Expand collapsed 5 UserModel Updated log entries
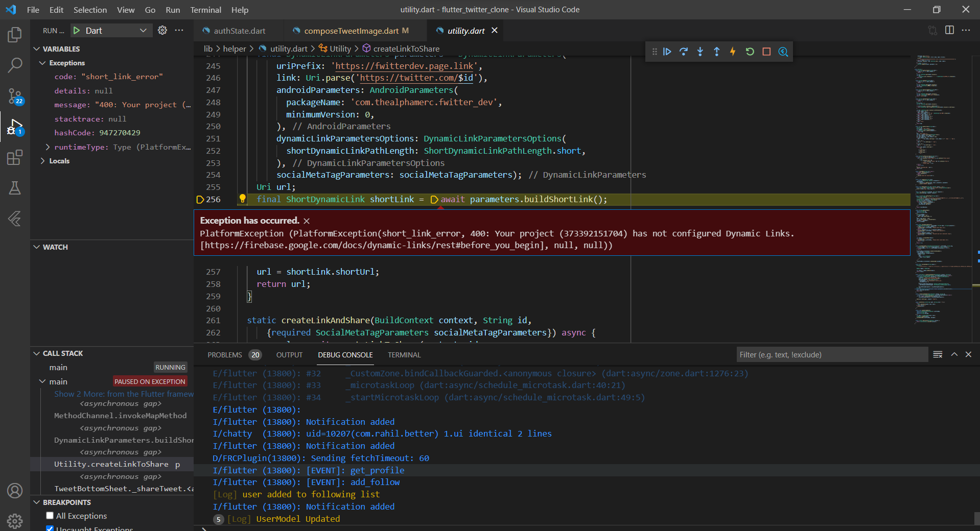Screen dimensions: 980x531 pos(218,519)
